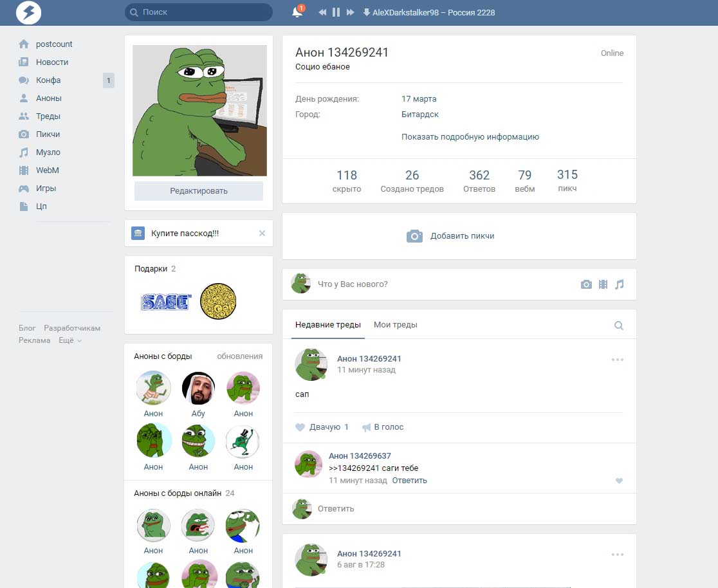Open Пикчи in the sidebar
The width and height of the screenshot is (718, 588).
pos(39,134)
